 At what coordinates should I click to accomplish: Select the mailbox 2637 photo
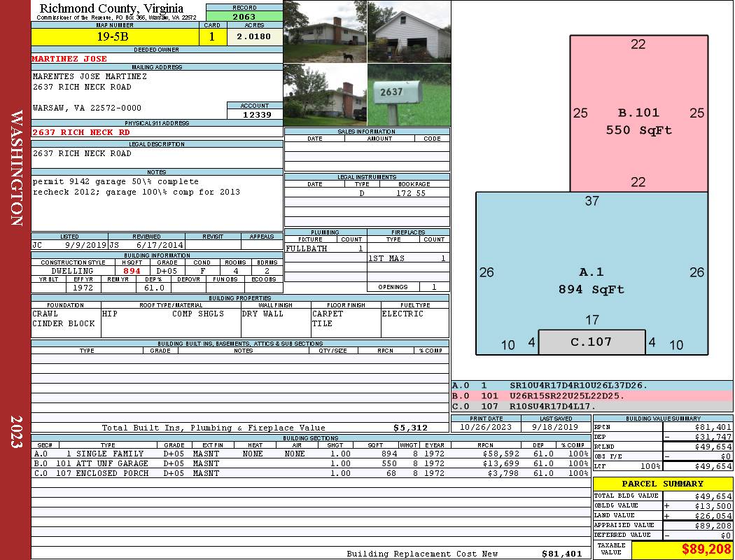tap(409, 95)
